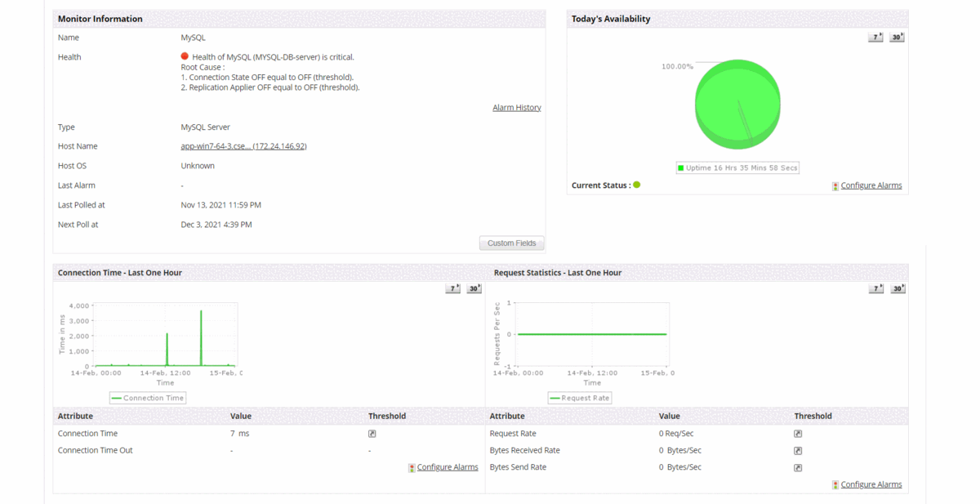Image resolution: width=980 pixels, height=504 pixels.
Task: Select the 'MySQL Server' type value
Action: pos(205,127)
